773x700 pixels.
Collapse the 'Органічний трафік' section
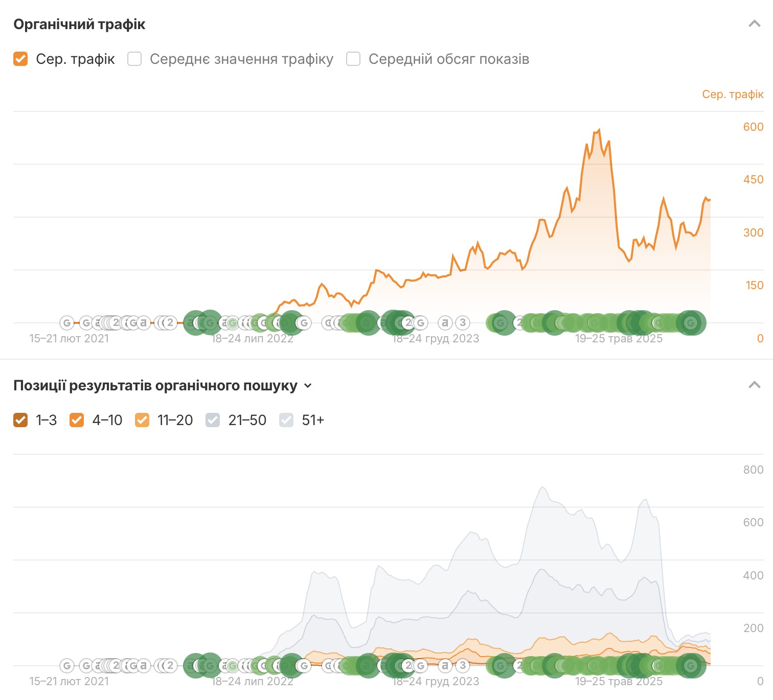pos(754,24)
